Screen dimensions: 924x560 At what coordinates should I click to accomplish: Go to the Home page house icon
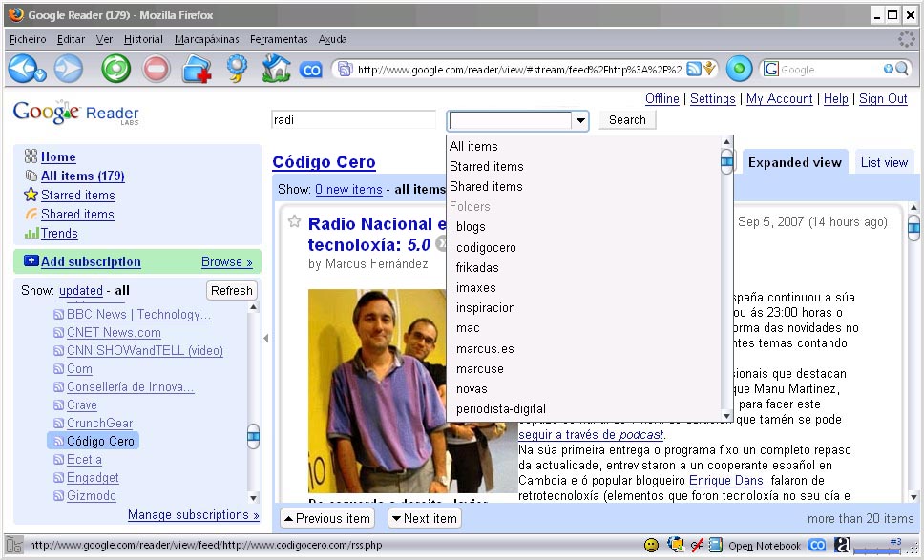277,68
